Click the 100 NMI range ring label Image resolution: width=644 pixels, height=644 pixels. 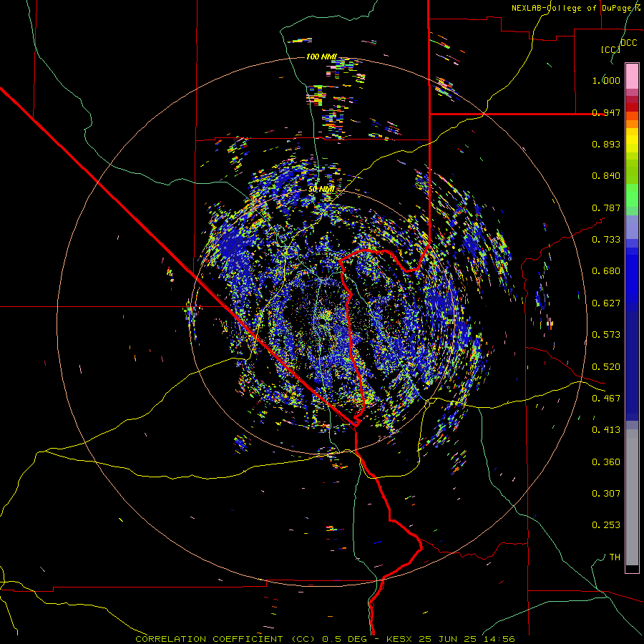321,57
